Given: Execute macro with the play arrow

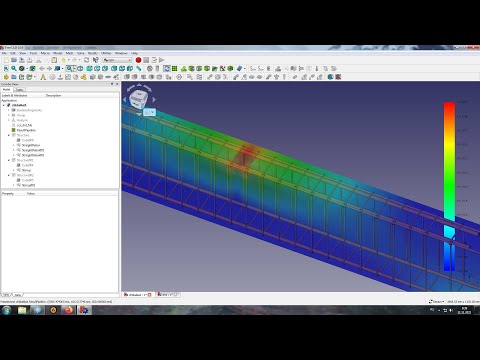Looking at the screenshot, I should [x=162, y=60].
